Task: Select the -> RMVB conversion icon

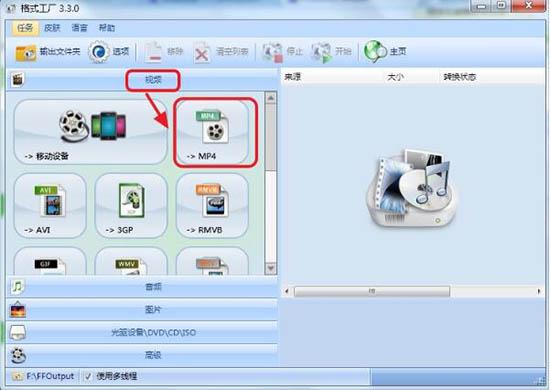Action: point(212,206)
